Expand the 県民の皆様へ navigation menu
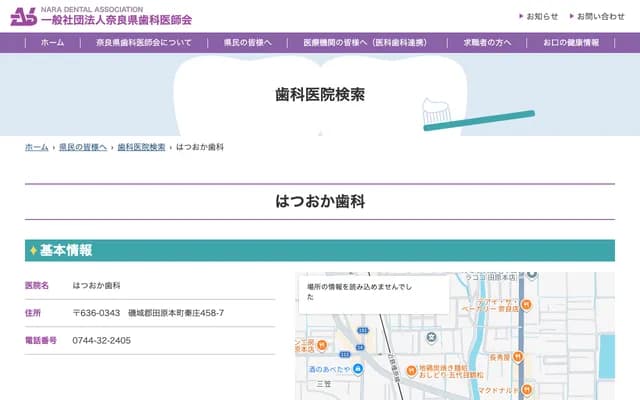Viewport: 640px width, 400px height. pos(247,43)
